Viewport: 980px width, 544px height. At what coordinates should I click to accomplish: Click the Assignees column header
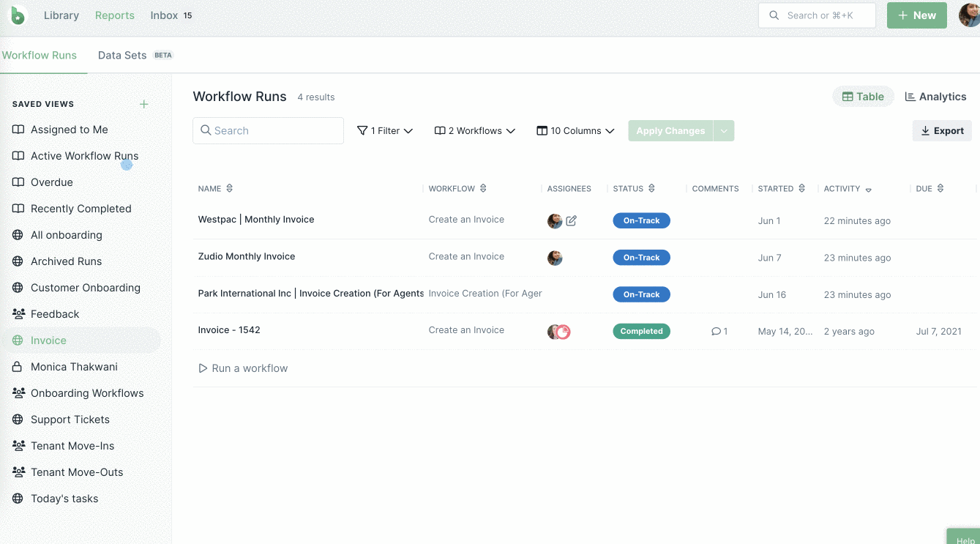pyautogui.click(x=569, y=189)
